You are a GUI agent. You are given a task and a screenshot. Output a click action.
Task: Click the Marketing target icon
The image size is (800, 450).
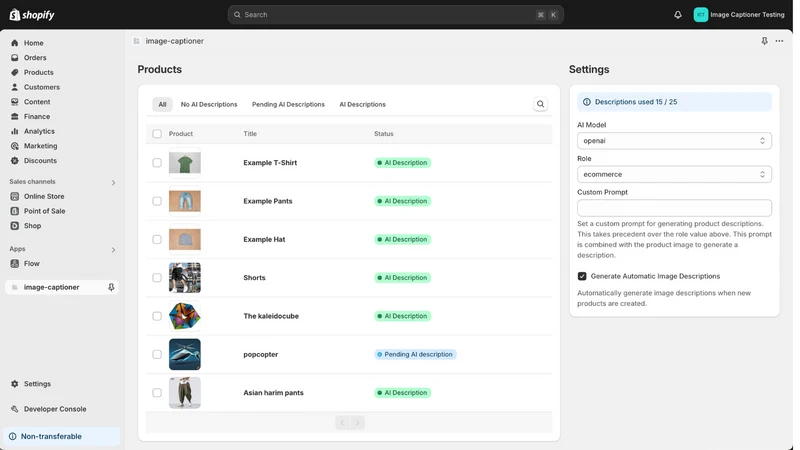point(15,146)
